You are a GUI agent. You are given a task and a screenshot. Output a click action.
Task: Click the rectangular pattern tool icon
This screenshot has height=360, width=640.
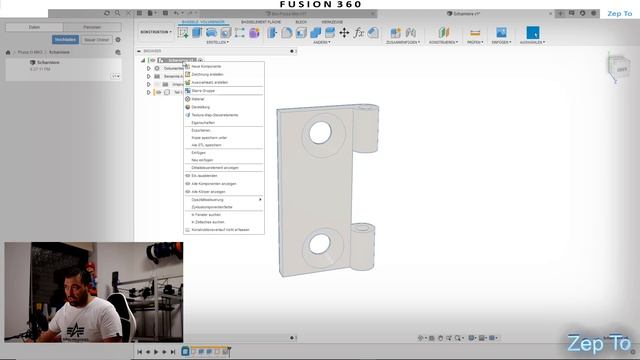pyautogui.click(x=240, y=33)
